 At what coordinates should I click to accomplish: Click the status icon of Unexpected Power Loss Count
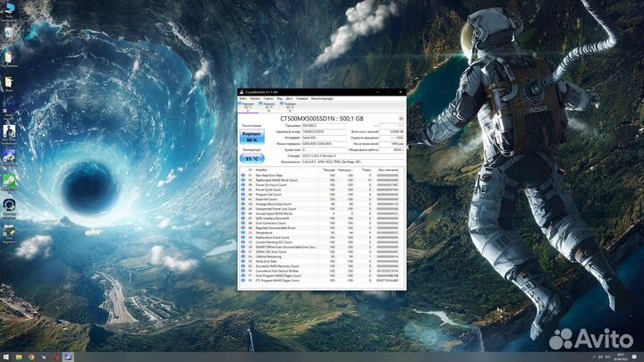point(242,209)
